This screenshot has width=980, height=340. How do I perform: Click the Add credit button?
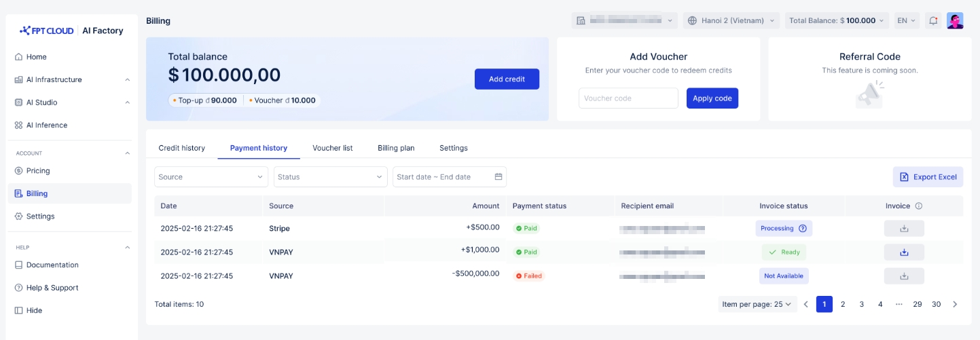click(x=507, y=79)
